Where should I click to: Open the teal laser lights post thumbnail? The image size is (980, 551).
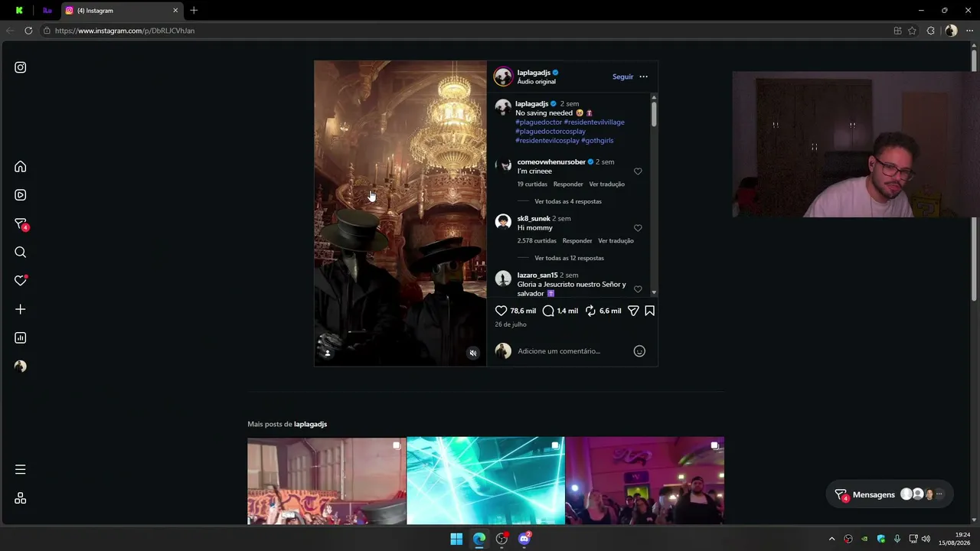click(x=485, y=481)
